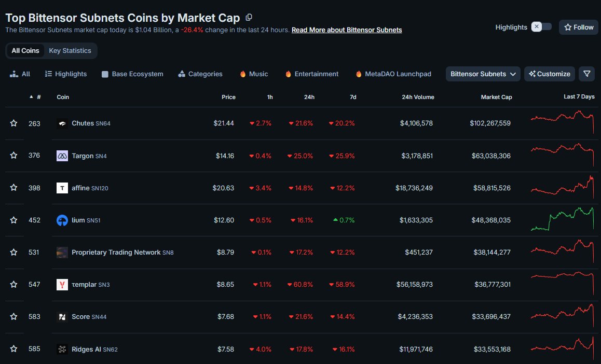
Task: Click the affine coin logo
Action: point(62,188)
